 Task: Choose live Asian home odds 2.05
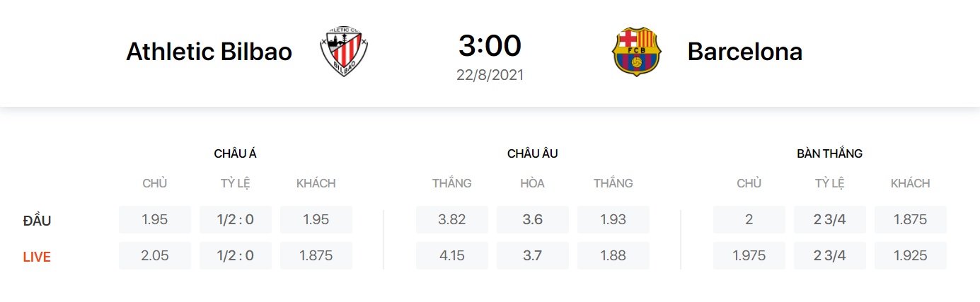point(154,255)
